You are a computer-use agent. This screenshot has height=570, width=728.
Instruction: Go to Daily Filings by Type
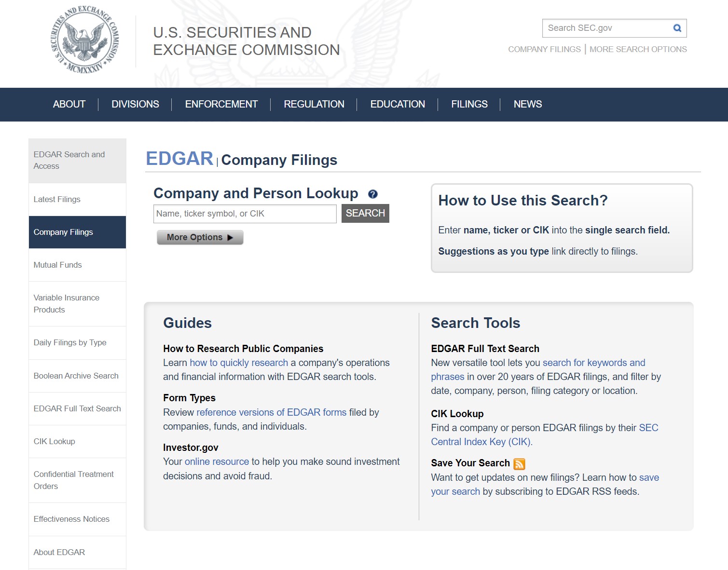click(70, 342)
